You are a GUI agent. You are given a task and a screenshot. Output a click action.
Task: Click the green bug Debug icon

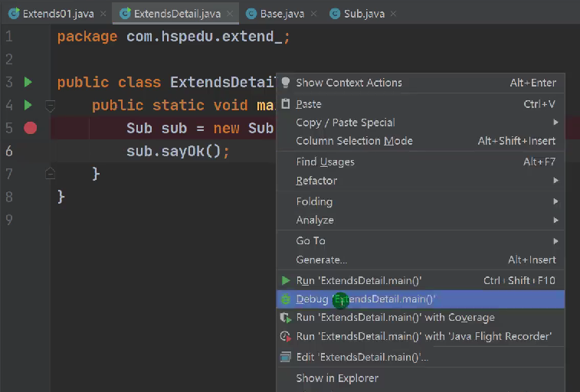pos(285,299)
